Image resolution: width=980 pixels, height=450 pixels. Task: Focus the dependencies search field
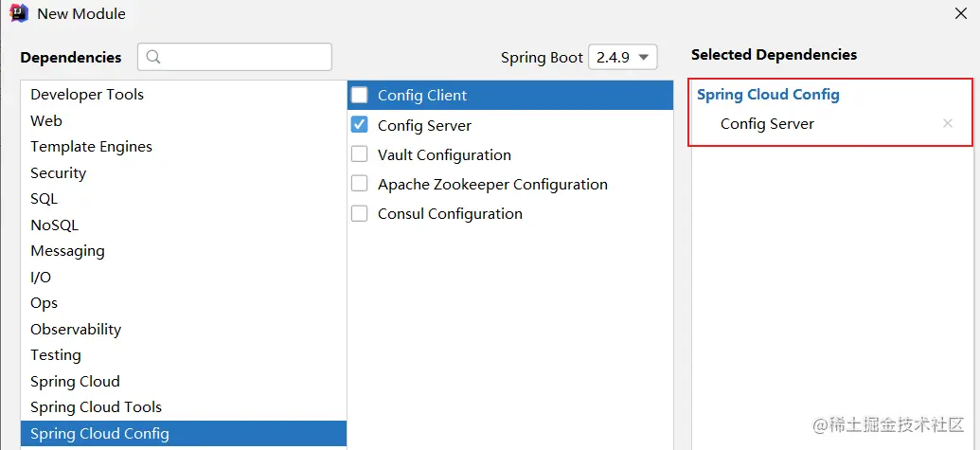[235, 57]
